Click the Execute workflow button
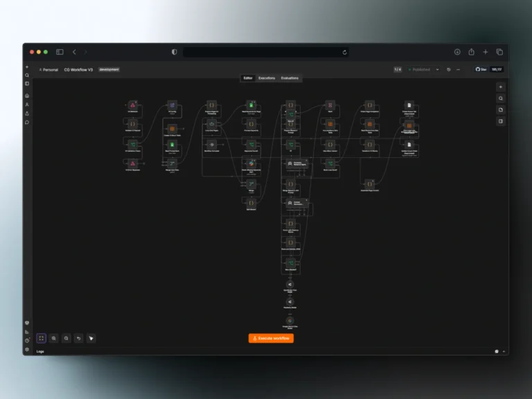 coord(271,338)
